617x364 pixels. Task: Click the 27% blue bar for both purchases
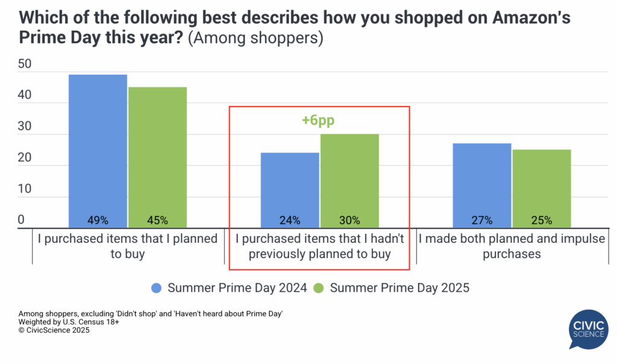[482, 185]
